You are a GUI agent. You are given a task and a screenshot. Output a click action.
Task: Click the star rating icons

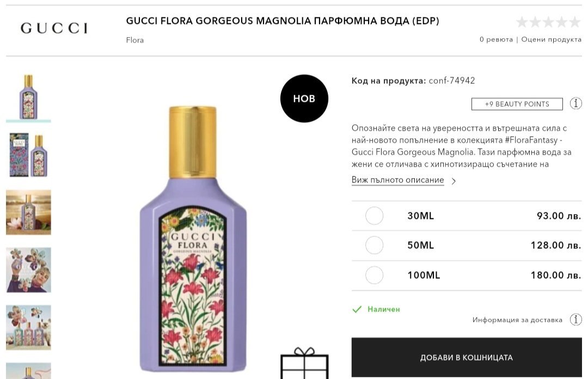(x=548, y=22)
